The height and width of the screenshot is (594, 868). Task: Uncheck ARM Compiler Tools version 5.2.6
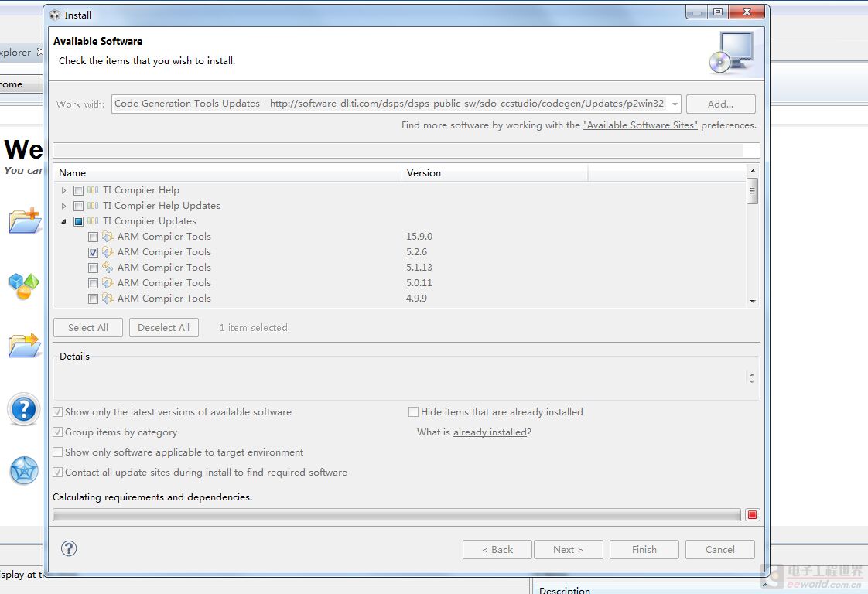point(93,252)
